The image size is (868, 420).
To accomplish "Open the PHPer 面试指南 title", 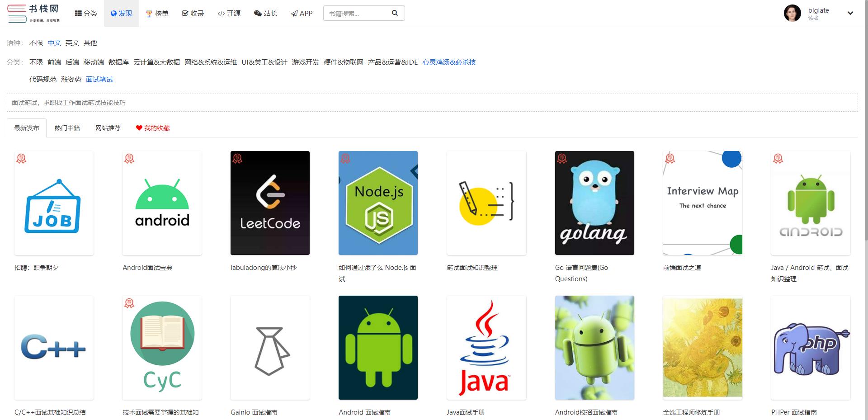I will pyautogui.click(x=794, y=412).
